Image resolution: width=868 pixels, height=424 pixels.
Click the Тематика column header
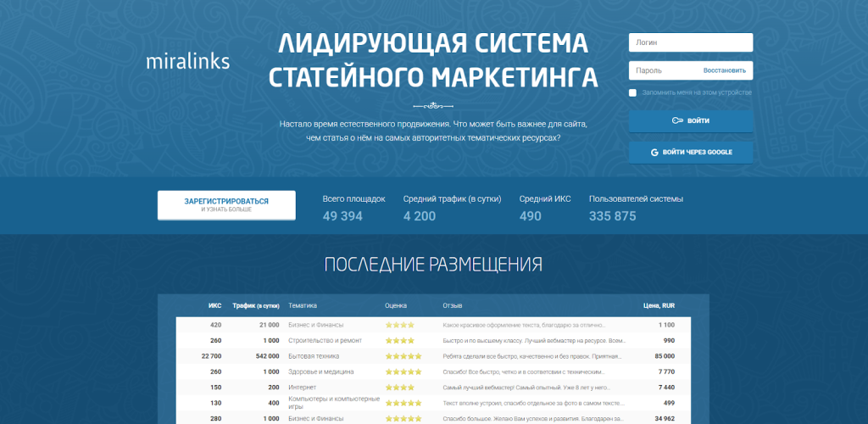(x=303, y=305)
